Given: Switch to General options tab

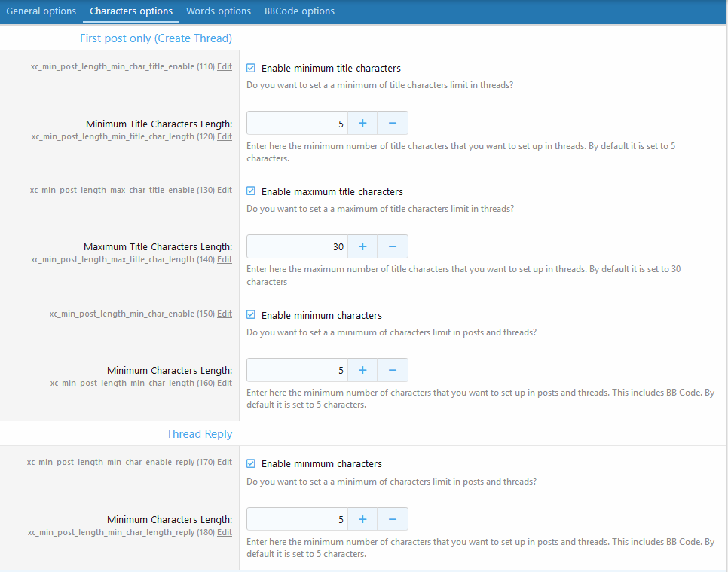Looking at the screenshot, I should pos(41,11).
